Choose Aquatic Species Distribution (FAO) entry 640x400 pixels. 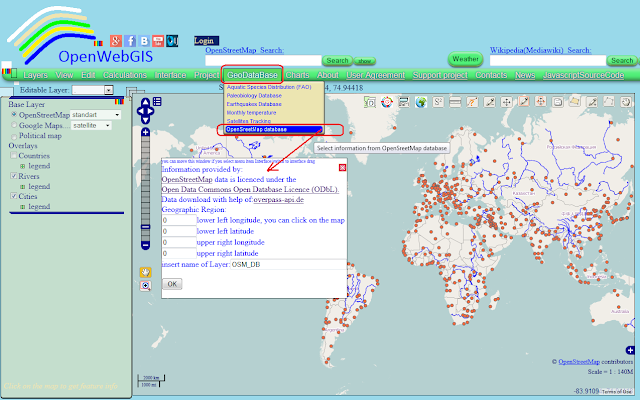[x=269, y=87]
